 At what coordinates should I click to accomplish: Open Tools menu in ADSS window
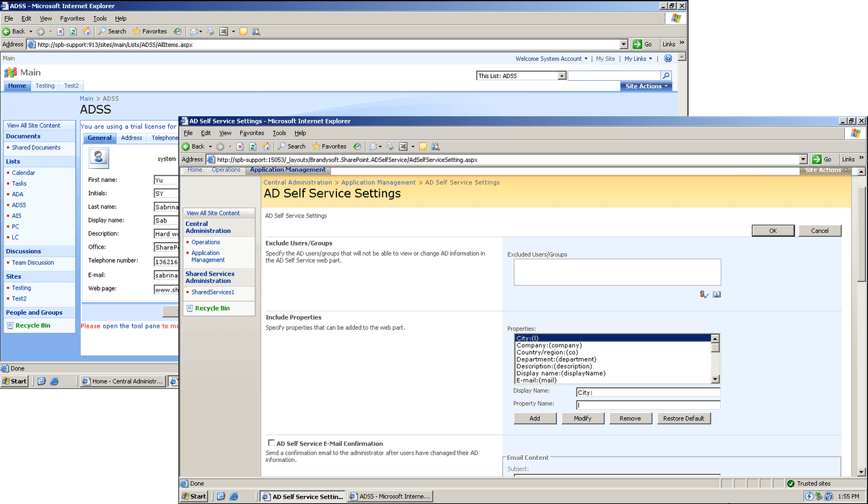click(100, 18)
